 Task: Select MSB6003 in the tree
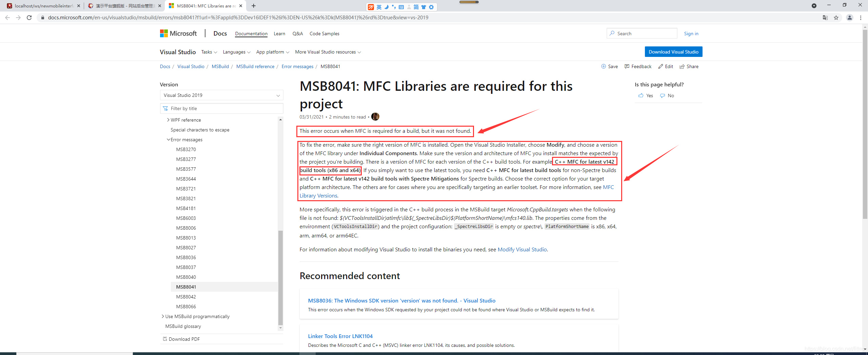pyautogui.click(x=186, y=218)
